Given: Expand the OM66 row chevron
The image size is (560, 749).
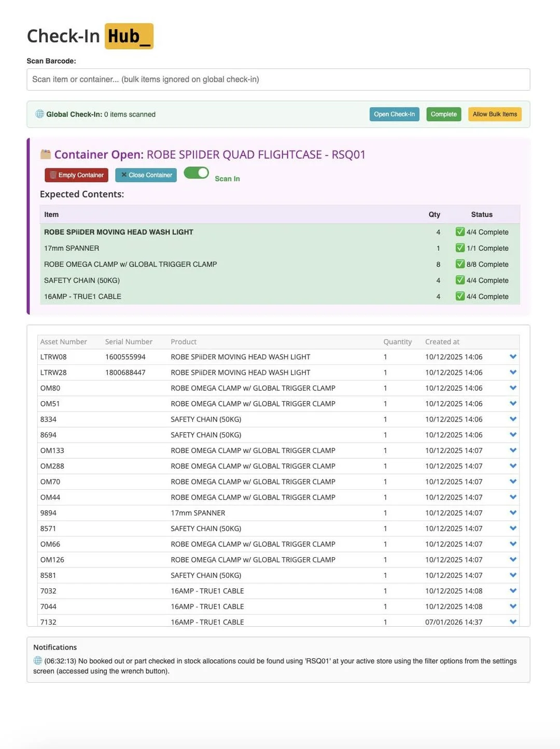Looking at the screenshot, I should pos(513,544).
